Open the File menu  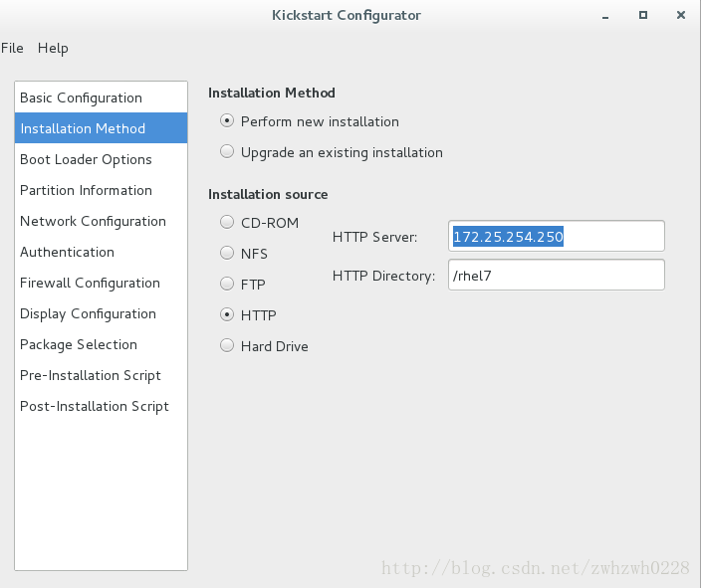[x=12, y=48]
